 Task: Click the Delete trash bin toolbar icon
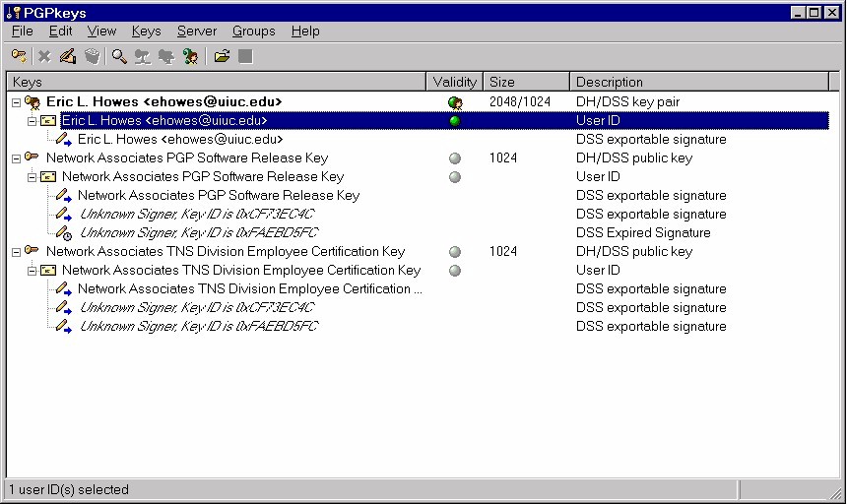click(93, 56)
